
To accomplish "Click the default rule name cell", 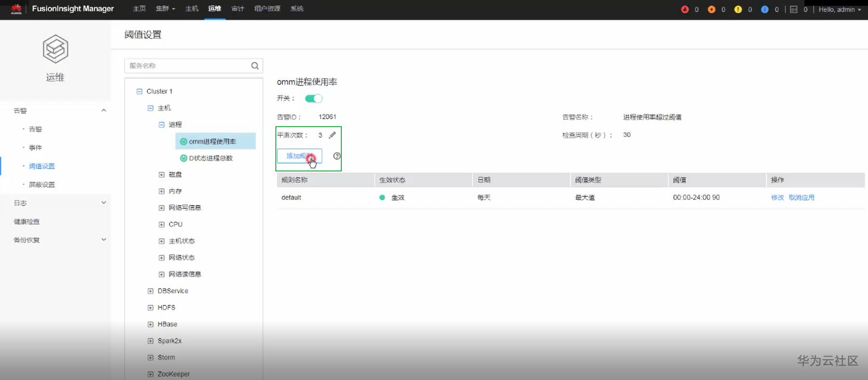I will [291, 197].
